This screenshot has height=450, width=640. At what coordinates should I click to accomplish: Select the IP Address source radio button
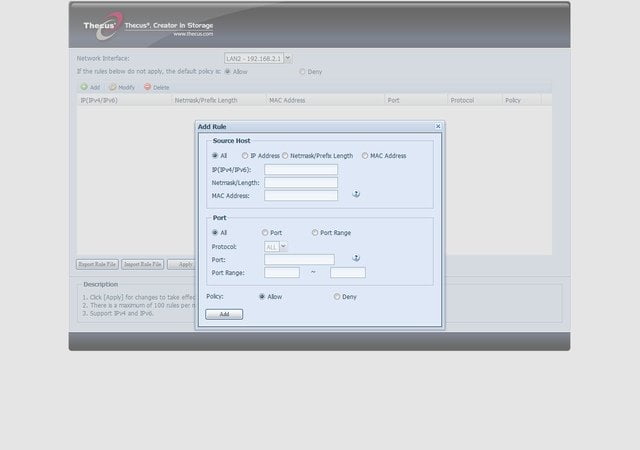[x=245, y=156]
